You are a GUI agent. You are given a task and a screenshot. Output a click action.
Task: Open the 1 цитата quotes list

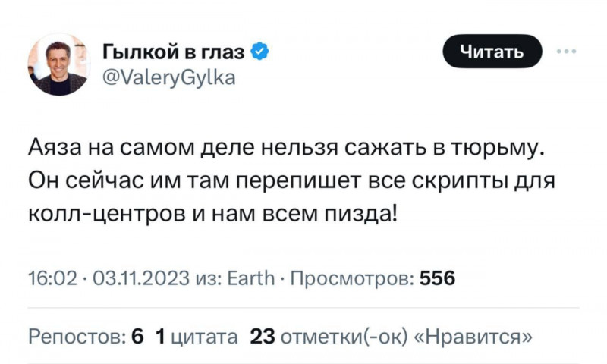click(x=197, y=336)
